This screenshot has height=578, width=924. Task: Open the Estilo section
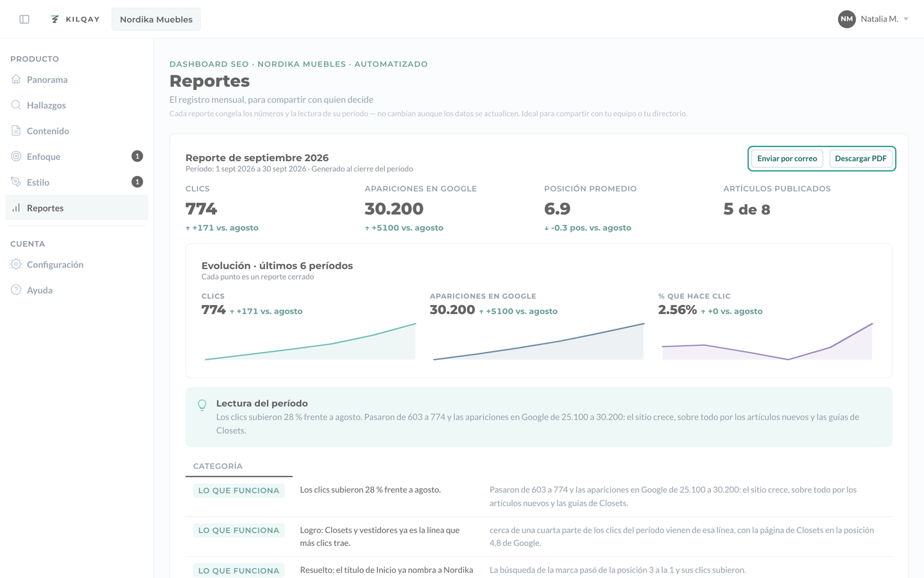[x=76, y=182]
